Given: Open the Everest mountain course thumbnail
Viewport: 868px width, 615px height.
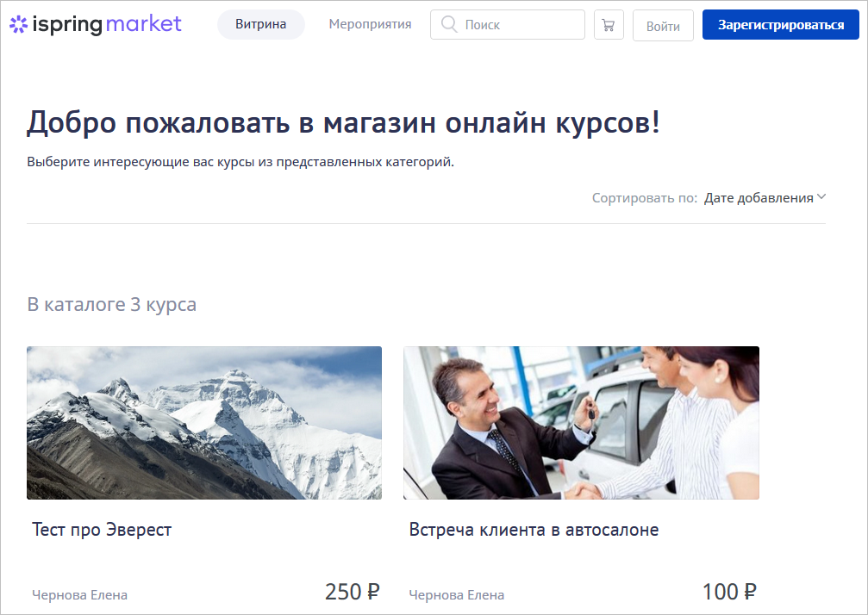Looking at the screenshot, I should click(204, 423).
